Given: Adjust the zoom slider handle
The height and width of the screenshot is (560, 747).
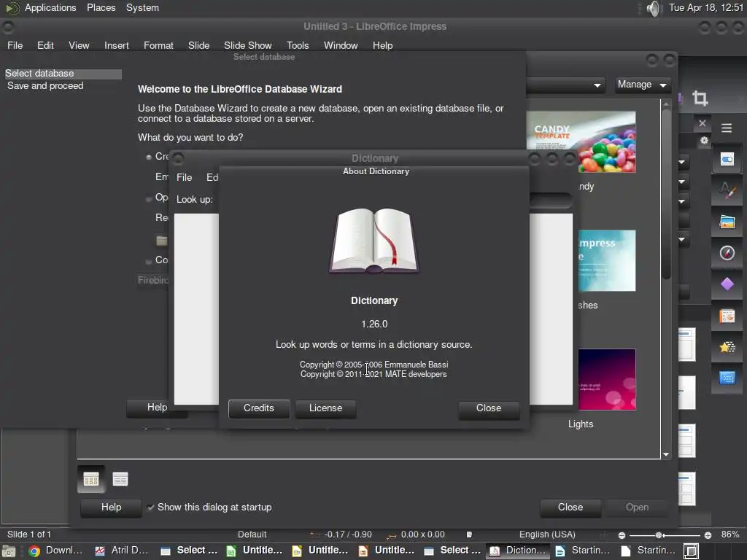Looking at the screenshot, I should tap(659, 535).
